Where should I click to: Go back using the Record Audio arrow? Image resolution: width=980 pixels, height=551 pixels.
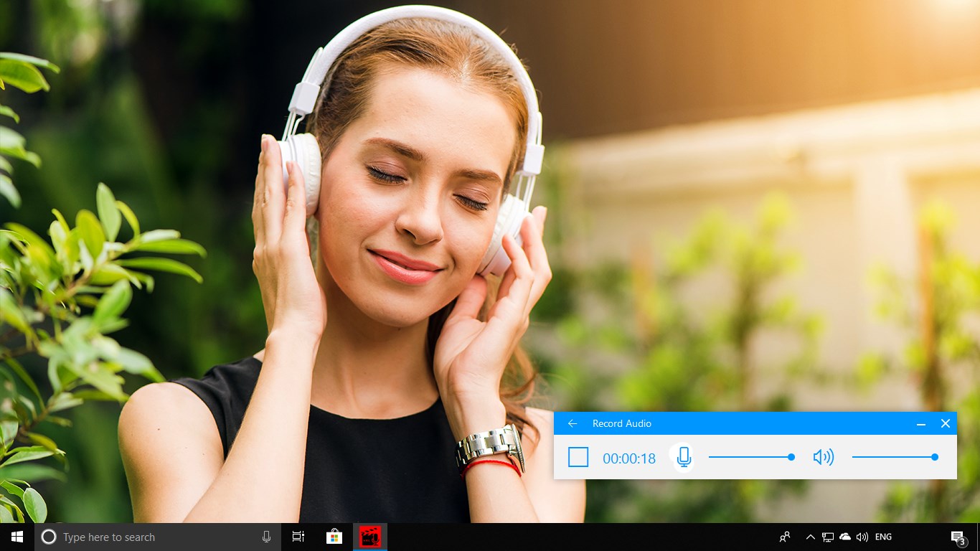572,423
